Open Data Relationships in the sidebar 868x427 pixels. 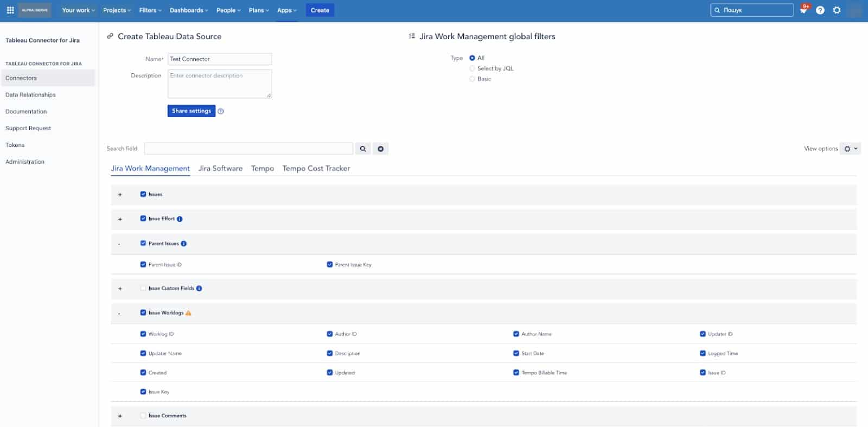tap(30, 95)
